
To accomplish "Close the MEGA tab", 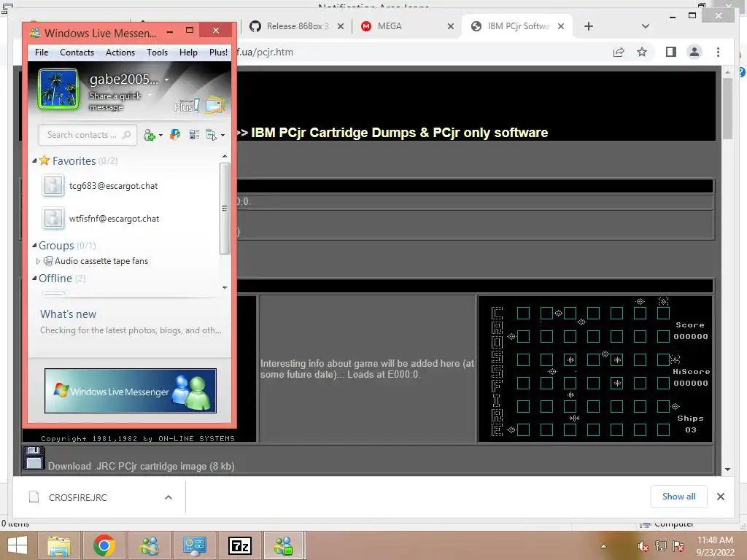I will [451, 27].
